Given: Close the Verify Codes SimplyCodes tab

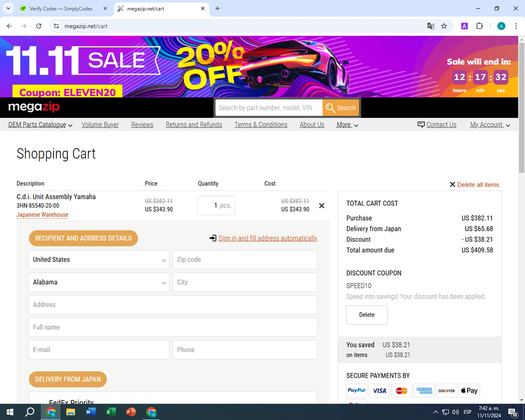Looking at the screenshot, I should pos(105,8).
